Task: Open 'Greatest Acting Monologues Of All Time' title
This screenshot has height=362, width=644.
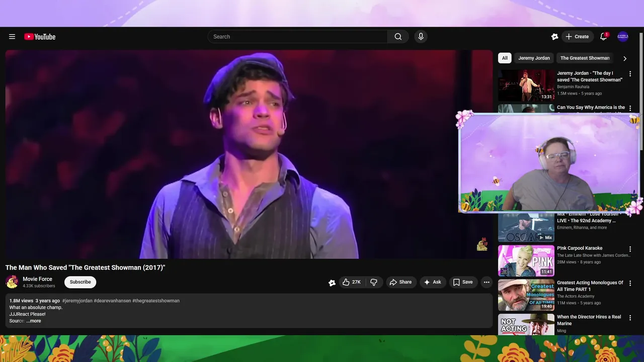Action: tap(590, 286)
